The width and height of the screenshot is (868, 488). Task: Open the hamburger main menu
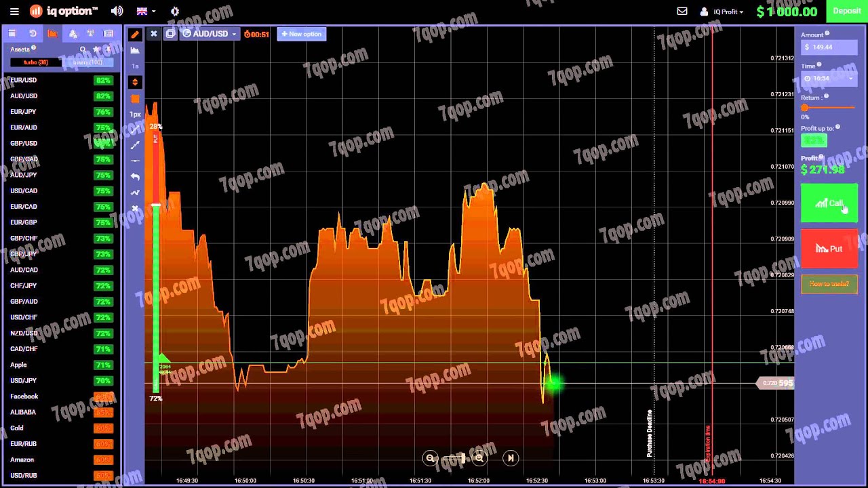pos(14,11)
